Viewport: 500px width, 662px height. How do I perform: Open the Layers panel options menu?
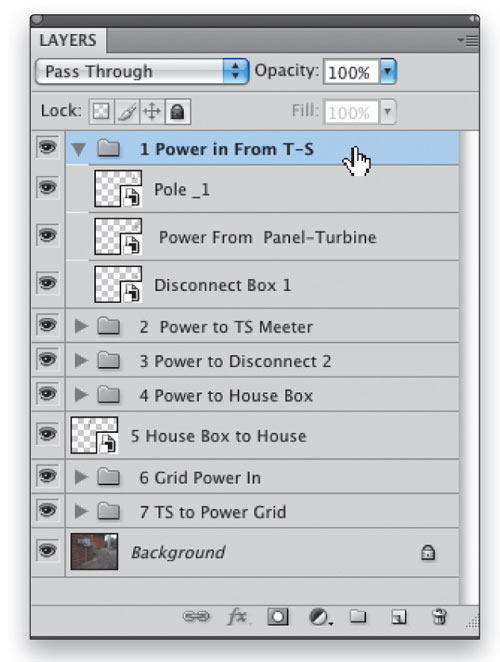[468, 41]
